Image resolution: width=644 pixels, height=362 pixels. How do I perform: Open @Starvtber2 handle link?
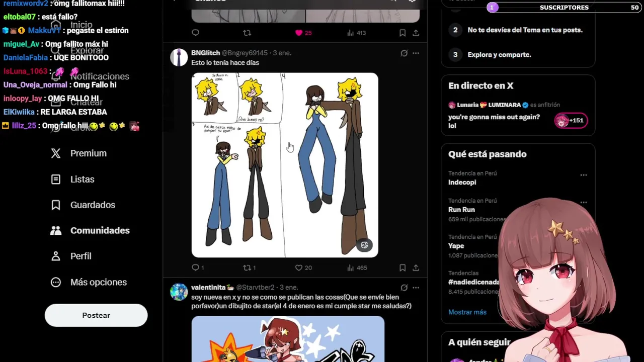[255, 288]
